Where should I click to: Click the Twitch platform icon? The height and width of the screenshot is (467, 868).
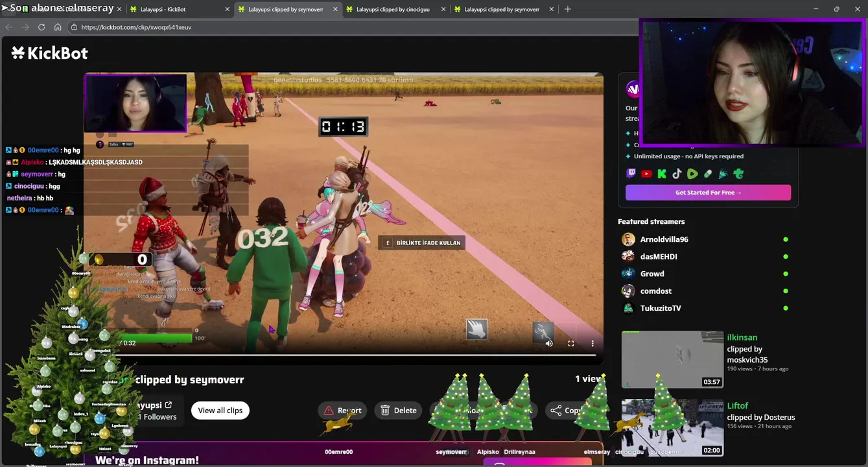coord(631,174)
